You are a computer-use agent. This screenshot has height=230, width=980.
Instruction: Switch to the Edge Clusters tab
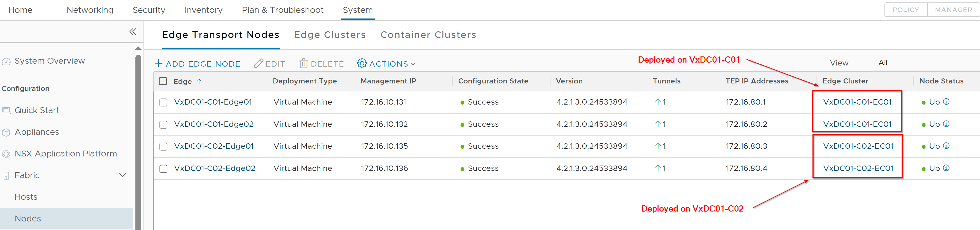pyautogui.click(x=329, y=34)
